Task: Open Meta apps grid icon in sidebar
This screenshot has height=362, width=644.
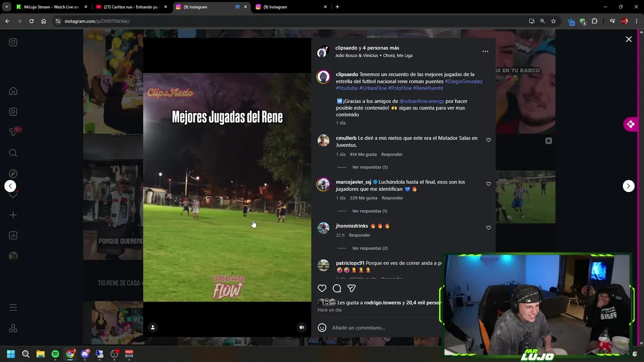Action: pyautogui.click(x=13, y=328)
